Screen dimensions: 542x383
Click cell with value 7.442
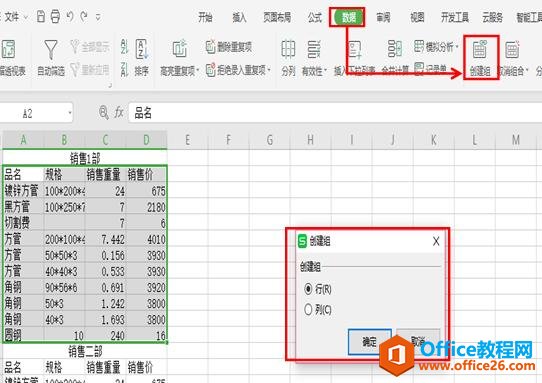tap(105, 239)
